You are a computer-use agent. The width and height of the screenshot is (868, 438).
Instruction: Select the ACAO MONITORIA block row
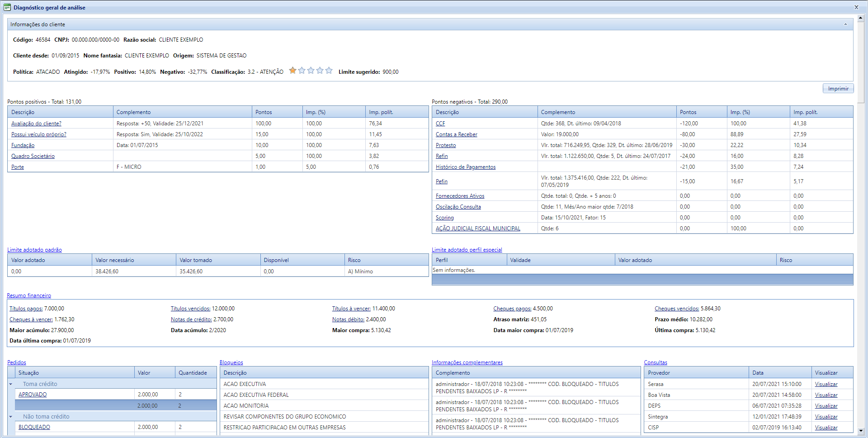click(x=324, y=406)
